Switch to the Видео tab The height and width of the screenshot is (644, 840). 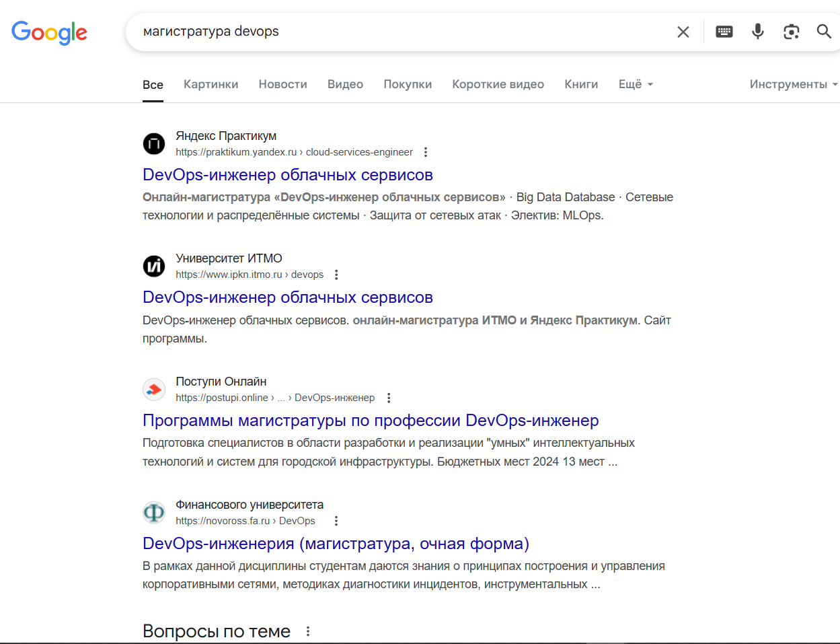click(346, 84)
